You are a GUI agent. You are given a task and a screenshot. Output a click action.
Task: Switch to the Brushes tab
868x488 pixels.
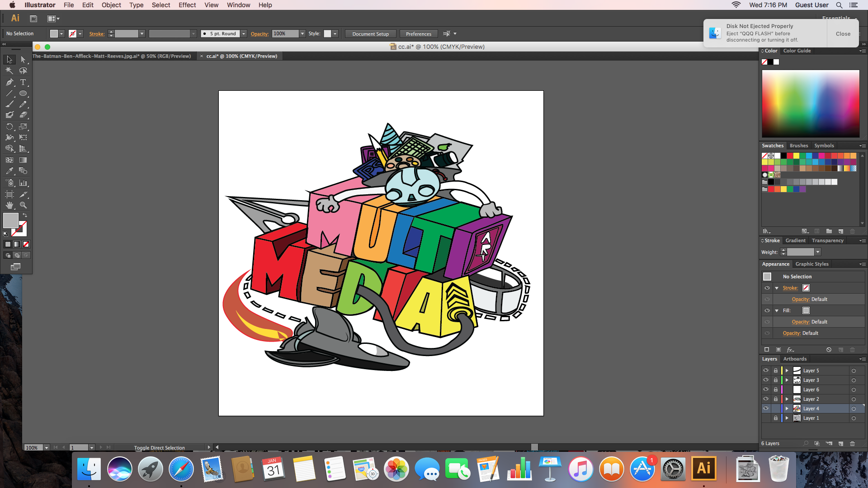tap(799, 145)
